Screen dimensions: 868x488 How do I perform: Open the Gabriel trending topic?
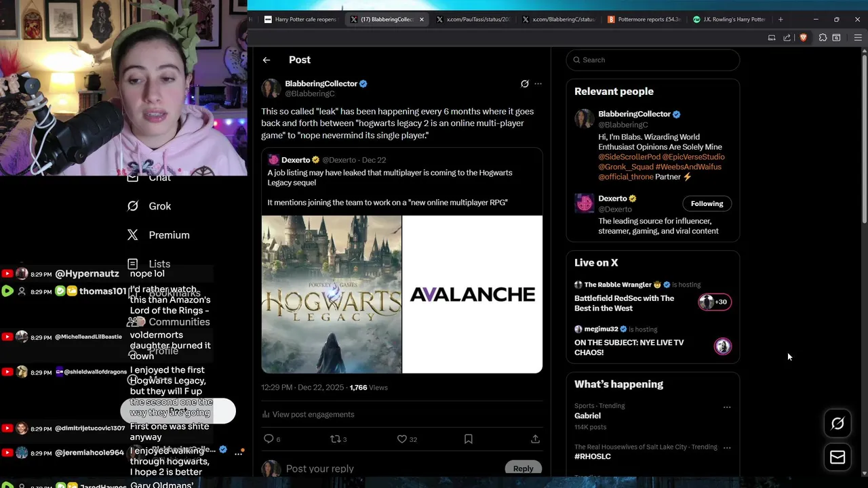click(x=587, y=415)
